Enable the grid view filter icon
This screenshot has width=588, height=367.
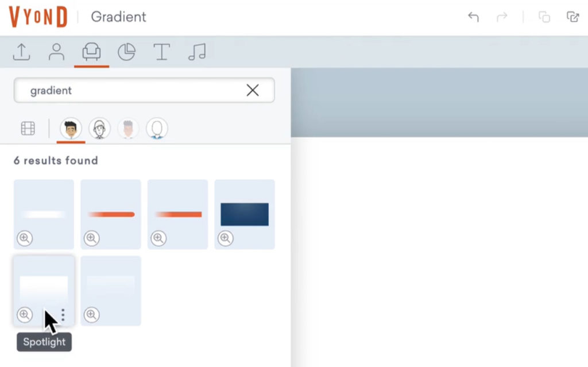click(27, 128)
